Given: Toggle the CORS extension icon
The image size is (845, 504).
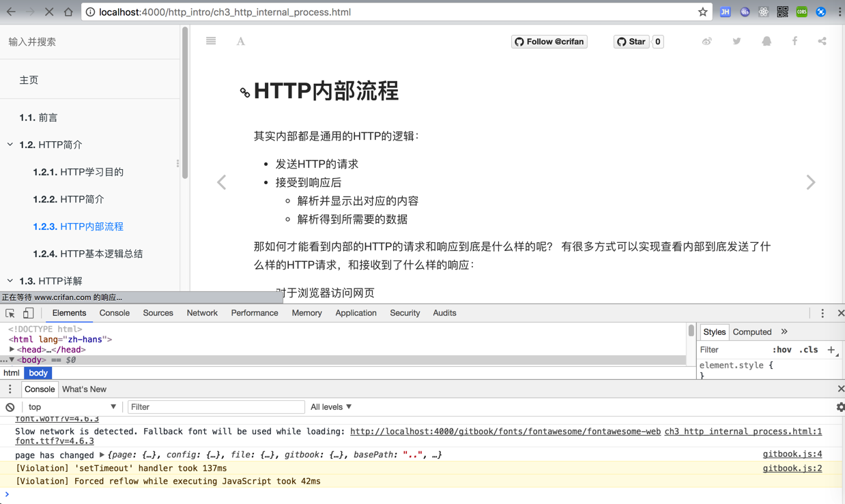Looking at the screenshot, I should pyautogui.click(x=802, y=12).
